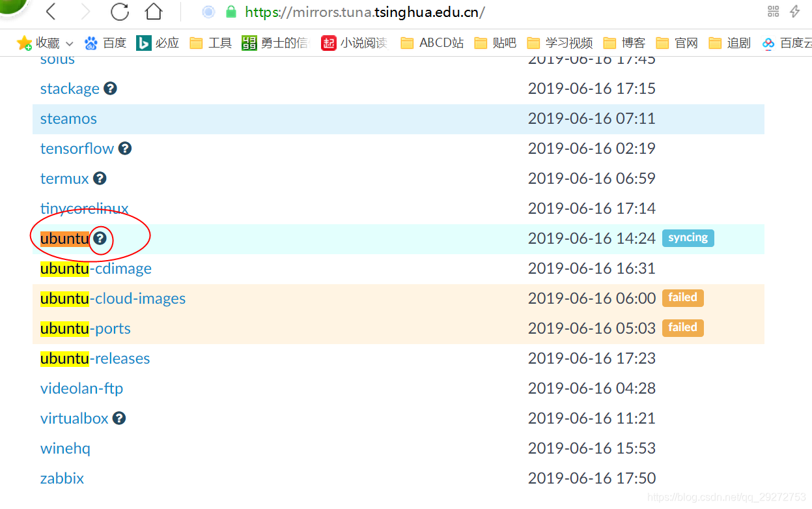The width and height of the screenshot is (812, 509).
Task: Go forward with the browser forward arrow
Action: click(85, 12)
